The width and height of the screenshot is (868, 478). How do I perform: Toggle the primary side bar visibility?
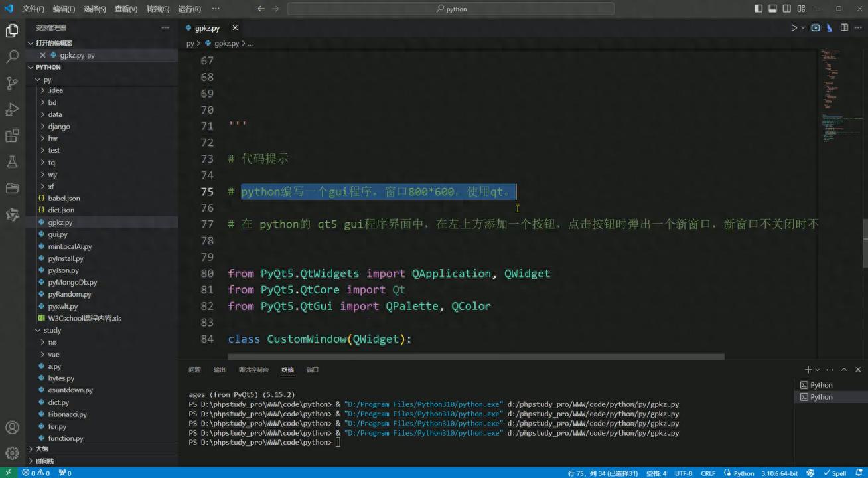759,9
